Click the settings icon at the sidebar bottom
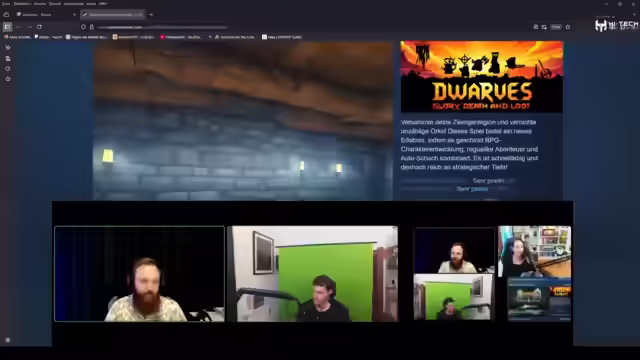640x360 pixels. pos(7,340)
